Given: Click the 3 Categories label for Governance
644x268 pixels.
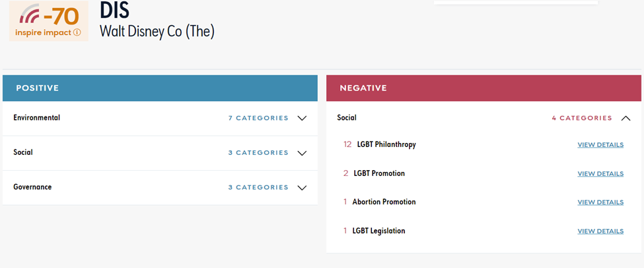Looking at the screenshot, I should [258, 187].
